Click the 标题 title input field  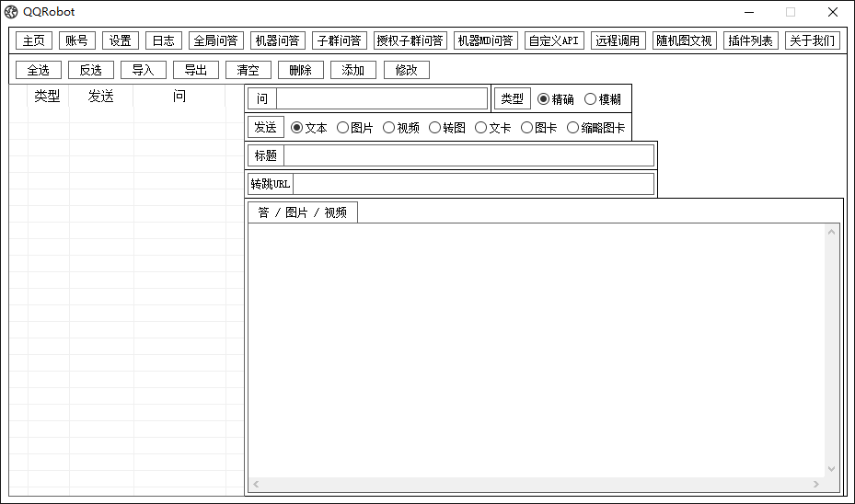[468, 155]
